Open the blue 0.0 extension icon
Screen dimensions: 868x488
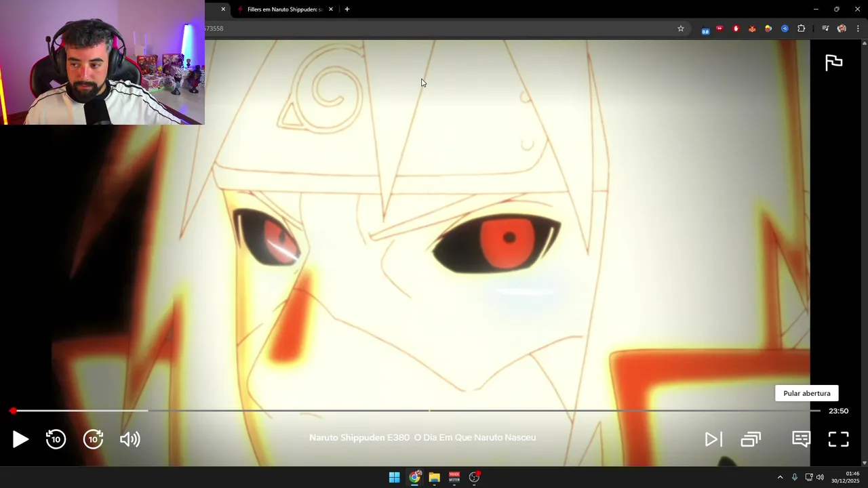point(705,29)
